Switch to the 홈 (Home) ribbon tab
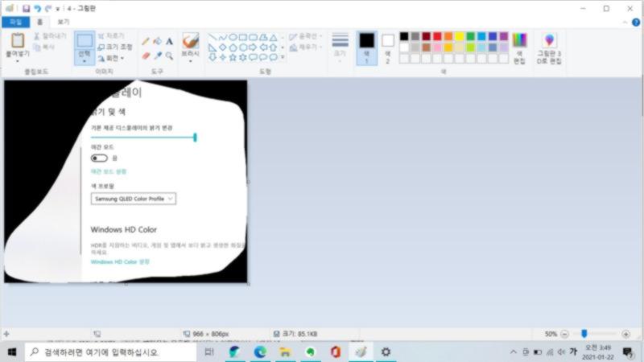The height and width of the screenshot is (362, 644). pos(39,22)
